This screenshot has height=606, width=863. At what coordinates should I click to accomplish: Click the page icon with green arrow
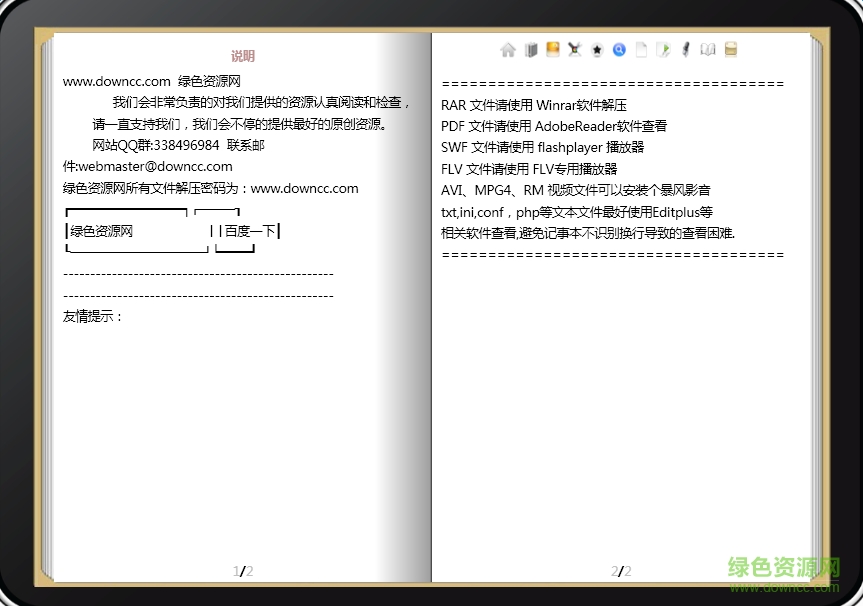[x=663, y=49]
